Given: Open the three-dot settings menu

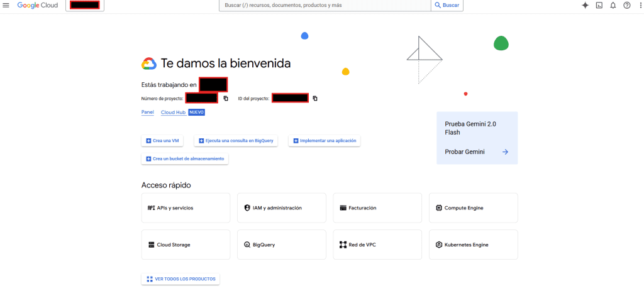Looking at the screenshot, I should [x=640, y=5].
